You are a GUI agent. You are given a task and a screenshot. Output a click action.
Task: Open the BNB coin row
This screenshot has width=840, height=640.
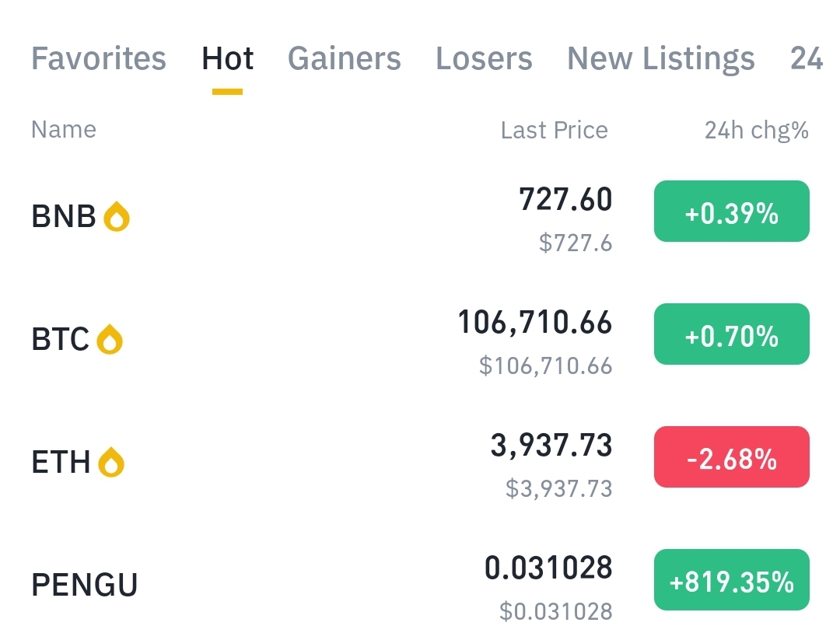(x=420, y=217)
